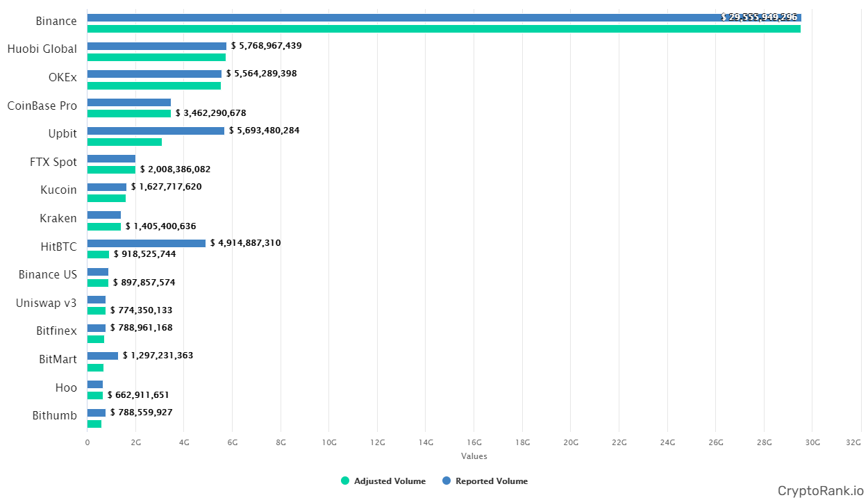The height and width of the screenshot is (500, 868).
Task: Click the $ 1,627,717,620 data label
Action: pyautogui.click(x=167, y=187)
